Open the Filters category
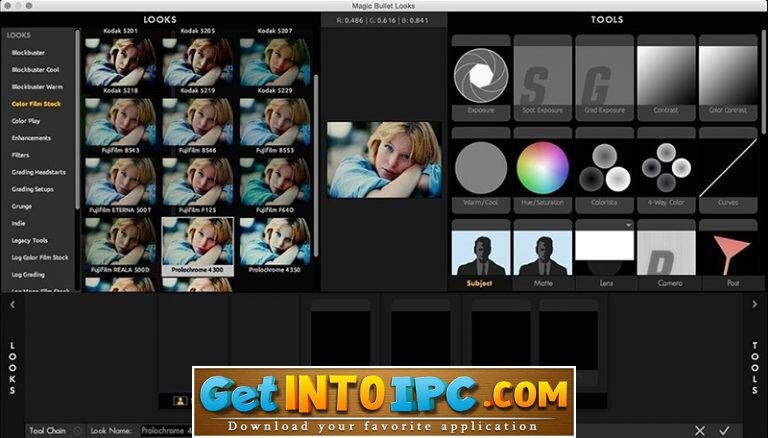 pyautogui.click(x=21, y=155)
